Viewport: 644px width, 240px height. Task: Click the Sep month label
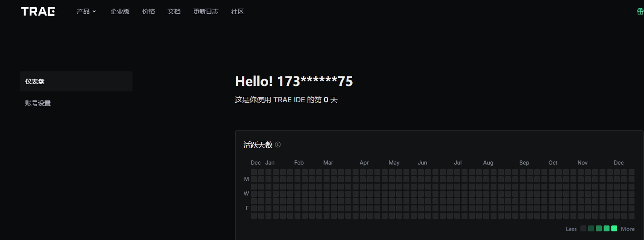point(524,163)
